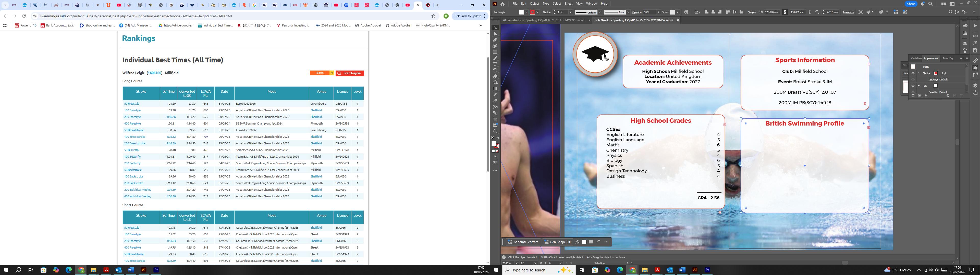Choose the Direct Selection tool
980x275 pixels.
(x=495, y=34)
